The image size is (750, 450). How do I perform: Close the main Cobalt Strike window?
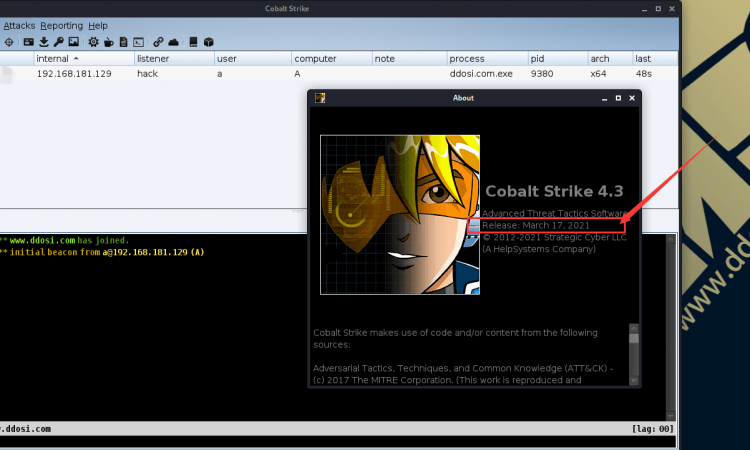pyautogui.click(x=672, y=9)
